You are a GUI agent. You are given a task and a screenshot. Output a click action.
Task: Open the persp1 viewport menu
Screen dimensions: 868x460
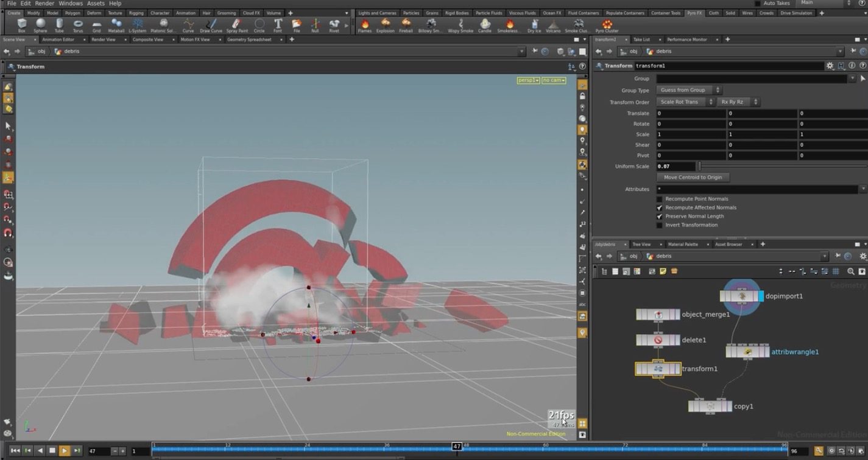click(528, 80)
